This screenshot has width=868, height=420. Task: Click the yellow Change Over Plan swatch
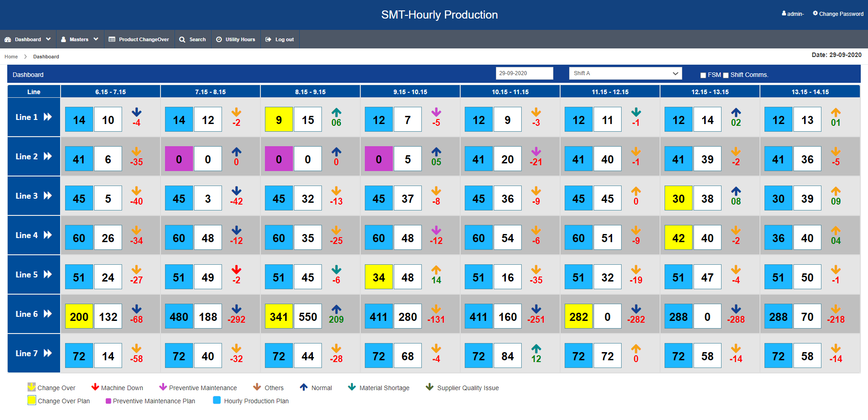coord(32,400)
